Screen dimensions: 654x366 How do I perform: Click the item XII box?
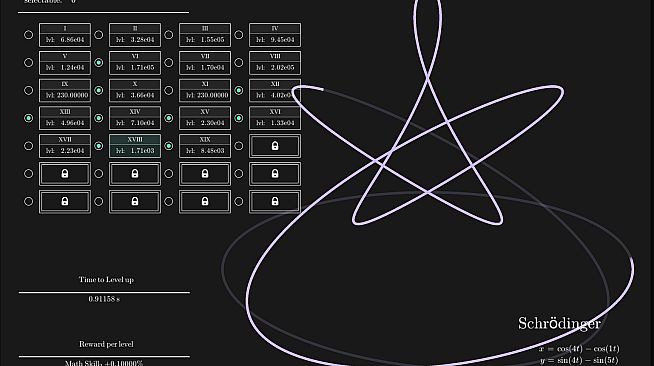click(275, 90)
